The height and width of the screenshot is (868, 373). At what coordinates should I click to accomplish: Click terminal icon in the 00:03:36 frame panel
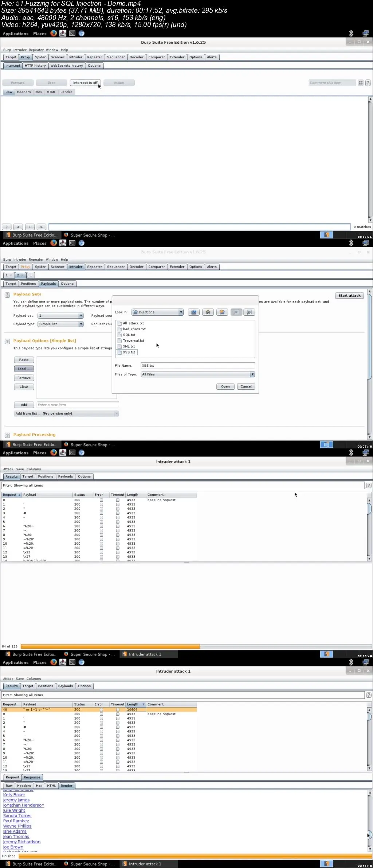[x=72, y=33]
